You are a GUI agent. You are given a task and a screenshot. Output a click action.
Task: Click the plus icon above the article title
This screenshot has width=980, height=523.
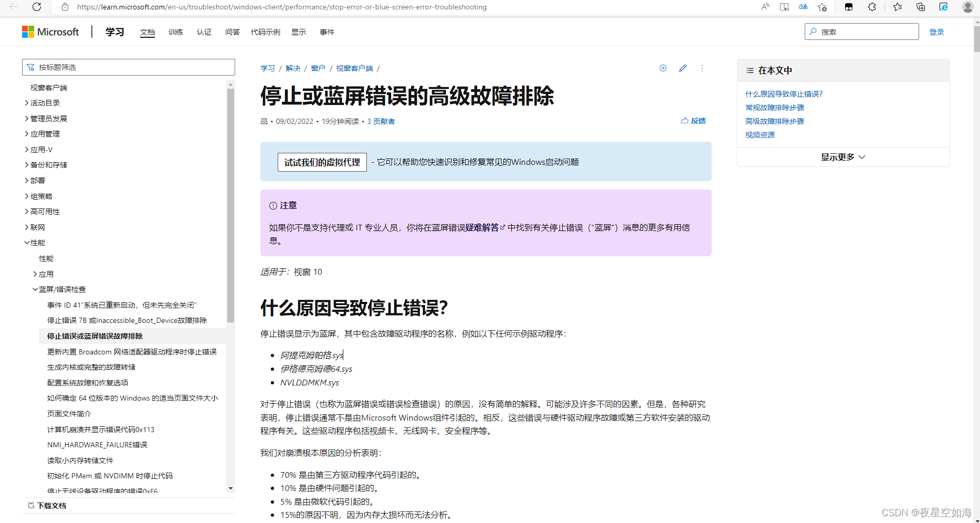(x=662, y=68)
